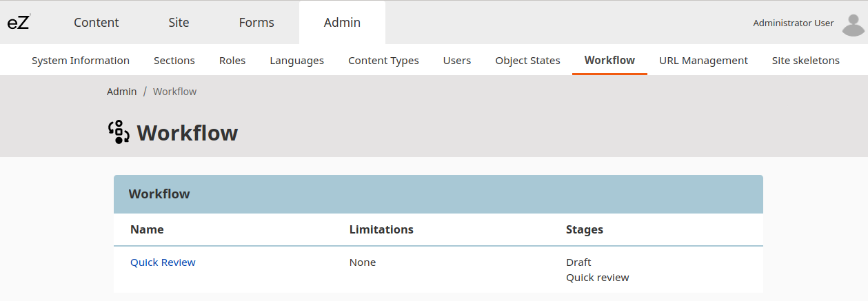Open the Sections submenu item
The image size is (868, 301).
click(x=174, y=61)
